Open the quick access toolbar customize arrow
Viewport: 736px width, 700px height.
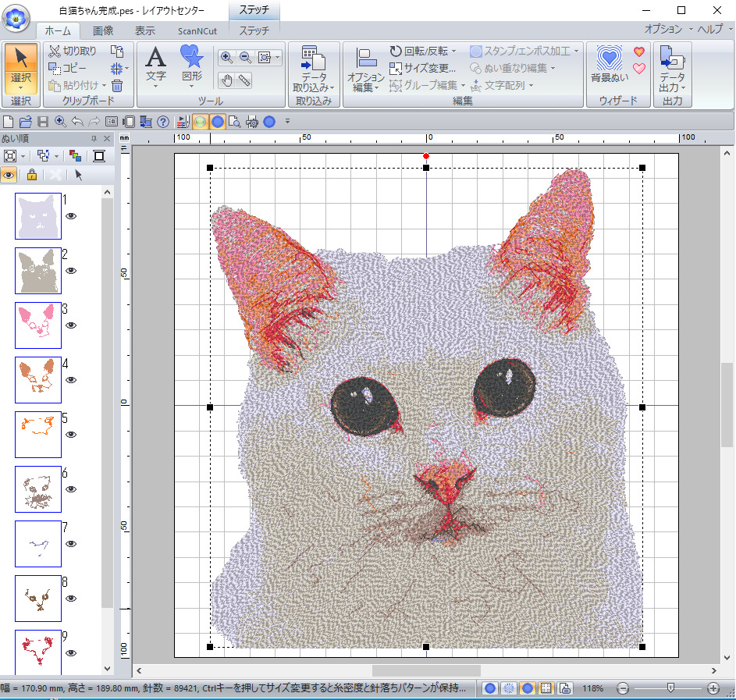287,122
